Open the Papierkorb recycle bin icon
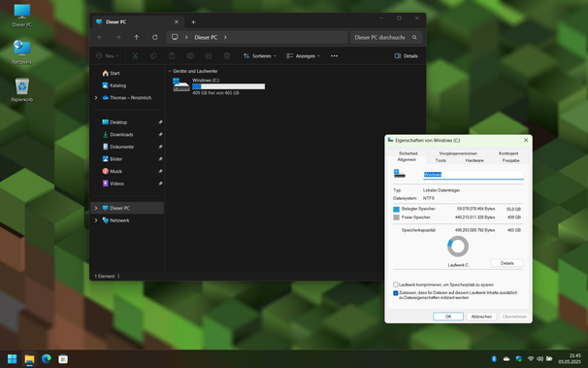Image resolution: width=588 pixels, height=368 pixels. pos(21,89)
